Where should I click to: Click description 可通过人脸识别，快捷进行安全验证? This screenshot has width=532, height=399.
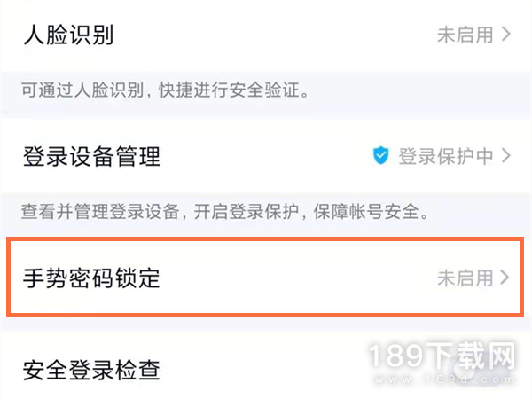[x=165, y=90]
